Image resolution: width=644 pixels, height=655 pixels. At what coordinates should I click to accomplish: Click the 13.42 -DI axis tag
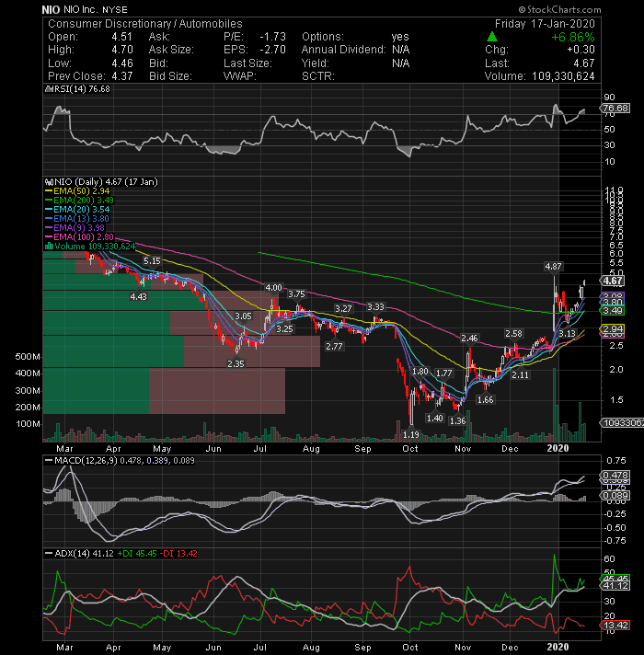click(615, 626)
